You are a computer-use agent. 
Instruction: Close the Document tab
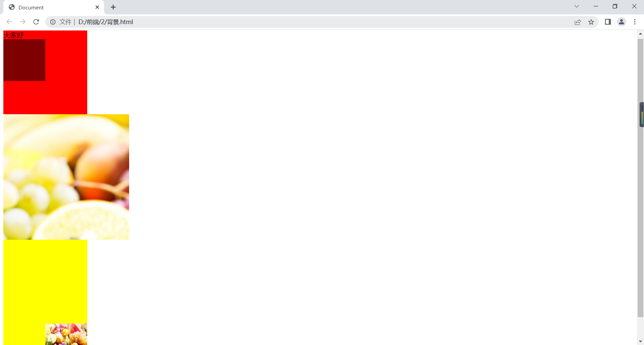click(x=97, y=7)
